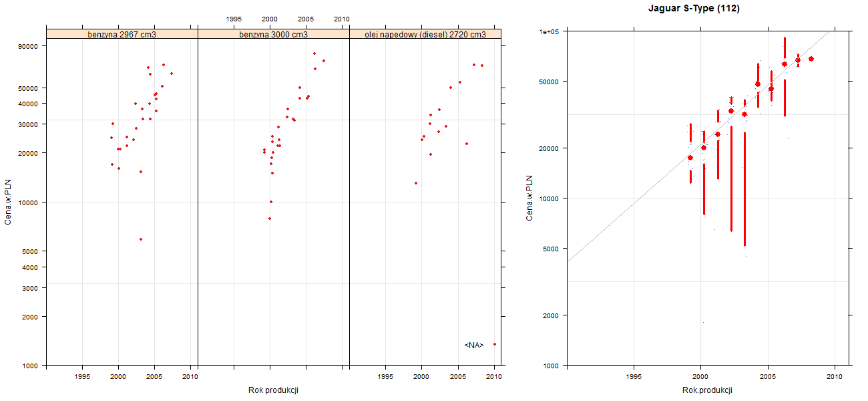Click the "2005" year label under the diesel panel
The height and width of the screenshot is (401, 868).
457,376
